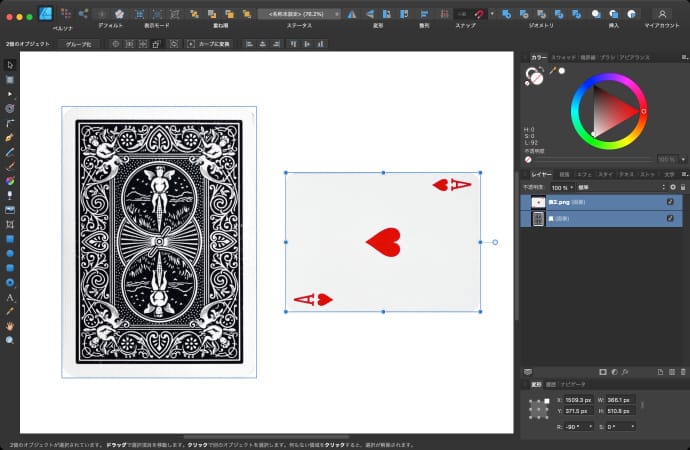
Task: Toggle visibility of the second image layer
Action: point(670,219)
